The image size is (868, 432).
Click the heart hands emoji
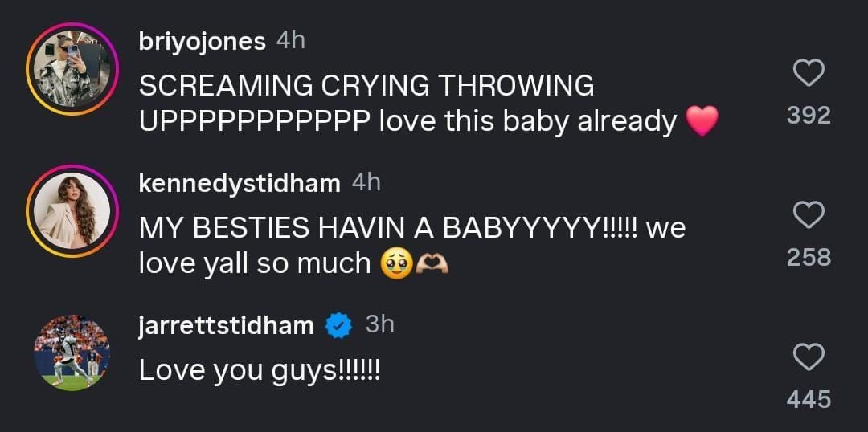430,263
